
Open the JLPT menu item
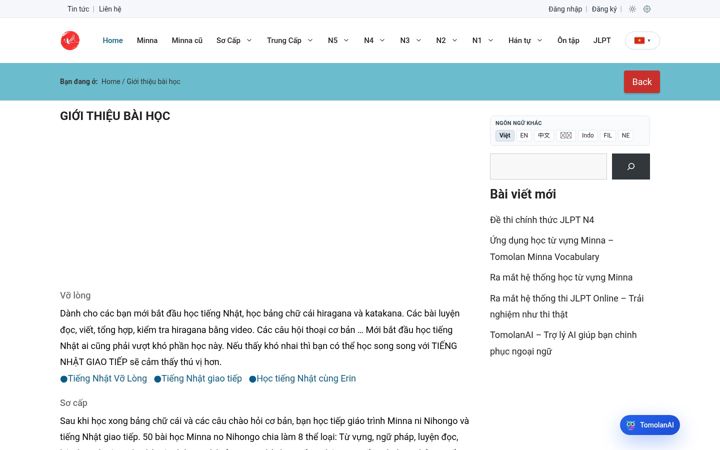coord(602,40)
